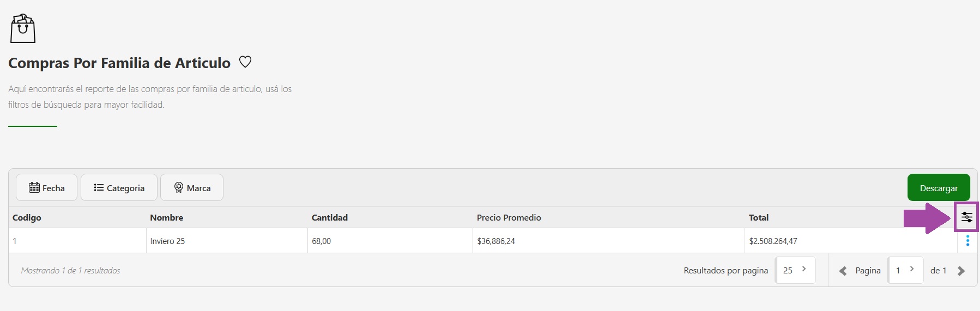Screen dimensions: 980x311
Task: Select the Invierno 25 row name cell
Action: coord(167,241)
